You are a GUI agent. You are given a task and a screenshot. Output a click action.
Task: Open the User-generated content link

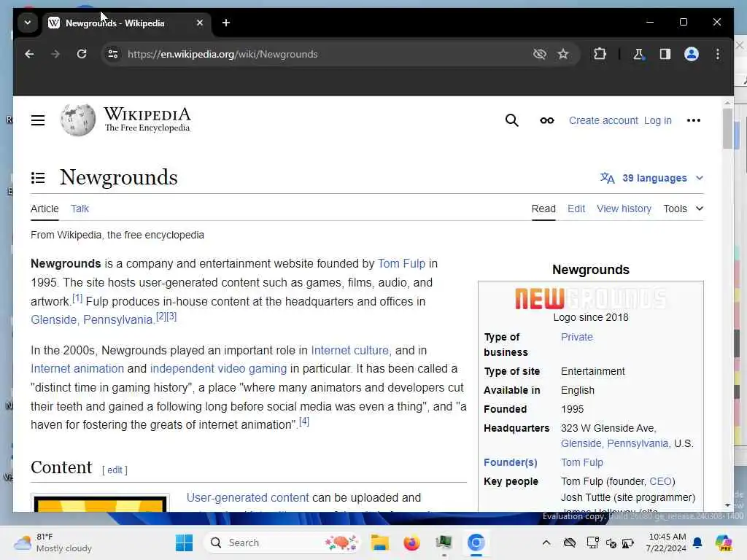point(247,497)
